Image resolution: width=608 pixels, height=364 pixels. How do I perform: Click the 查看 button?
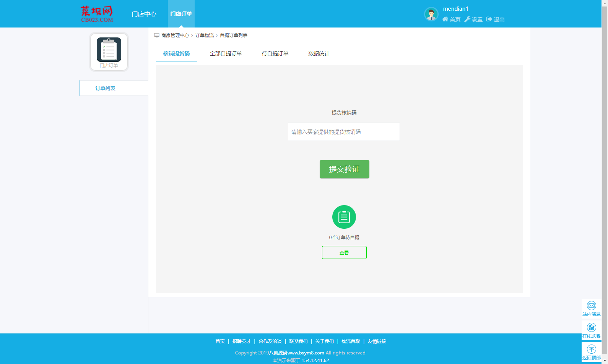tap(344, 252)
